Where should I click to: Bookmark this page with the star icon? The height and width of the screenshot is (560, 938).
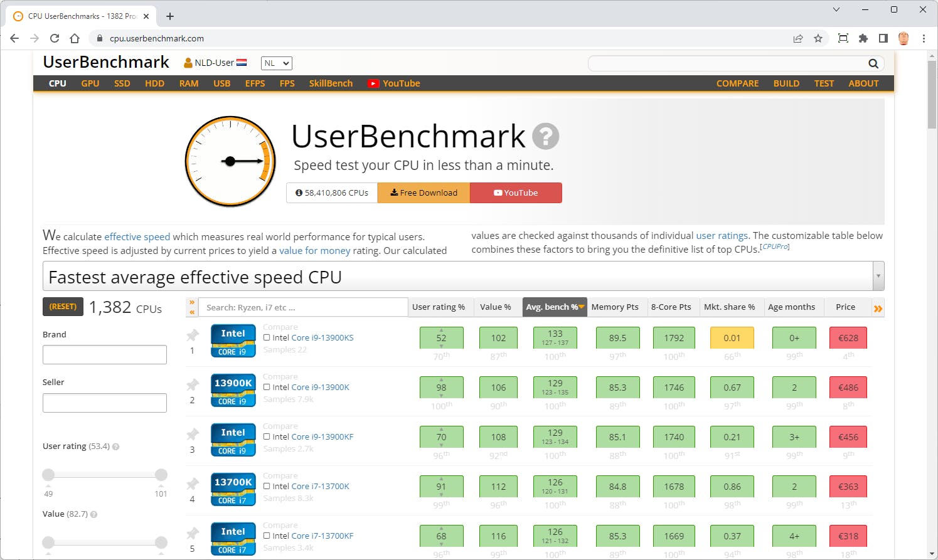[818, 38]
